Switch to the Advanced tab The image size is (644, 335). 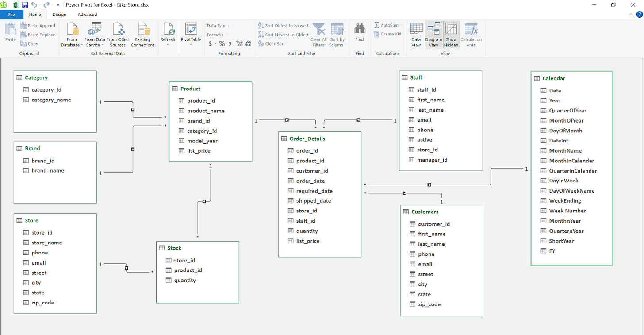click(87, 15)
